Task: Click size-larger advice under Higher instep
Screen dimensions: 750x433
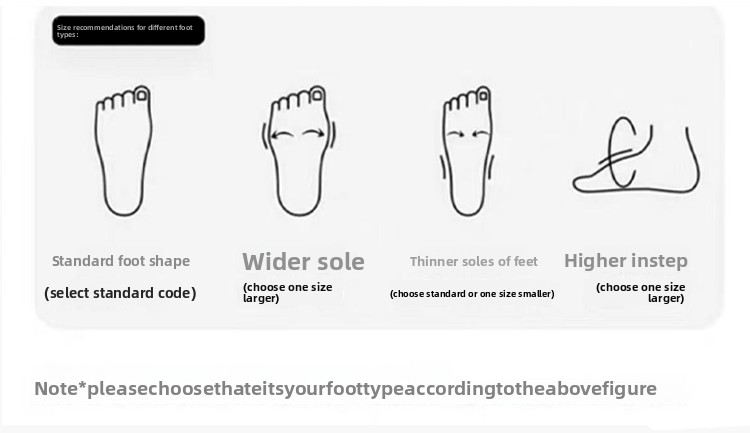Action: tap(641, 292)
